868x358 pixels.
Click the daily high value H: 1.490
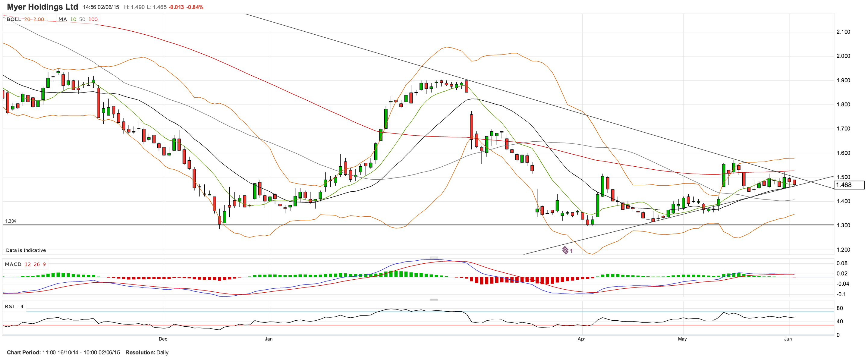click(134, 7)
